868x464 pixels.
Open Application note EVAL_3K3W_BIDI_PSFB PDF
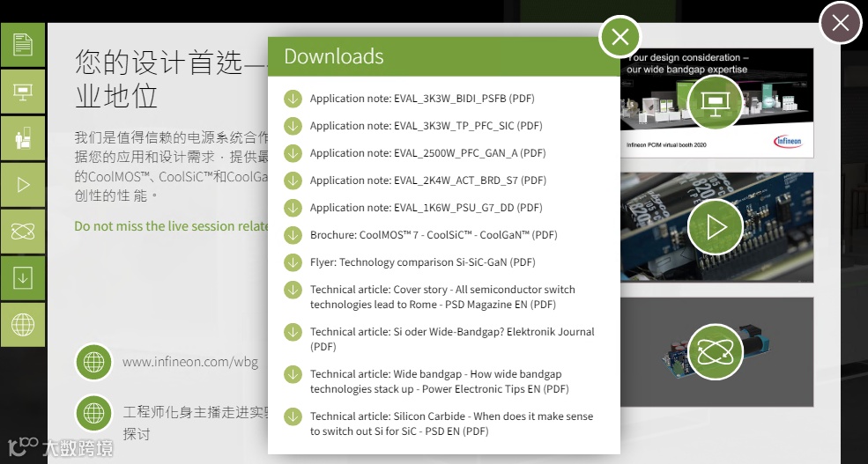pyautogui.click(x=422, y=99)
